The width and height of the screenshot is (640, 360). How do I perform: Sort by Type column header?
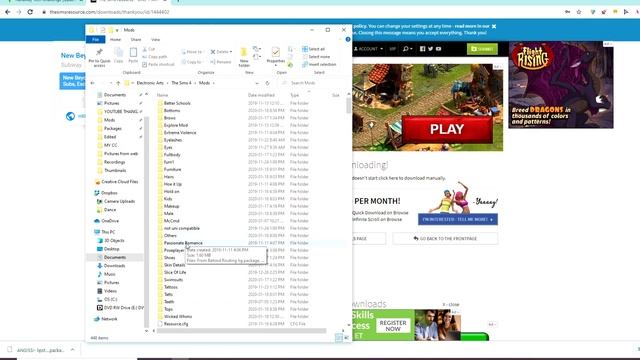pyautogui.click(x=295, y=95)
